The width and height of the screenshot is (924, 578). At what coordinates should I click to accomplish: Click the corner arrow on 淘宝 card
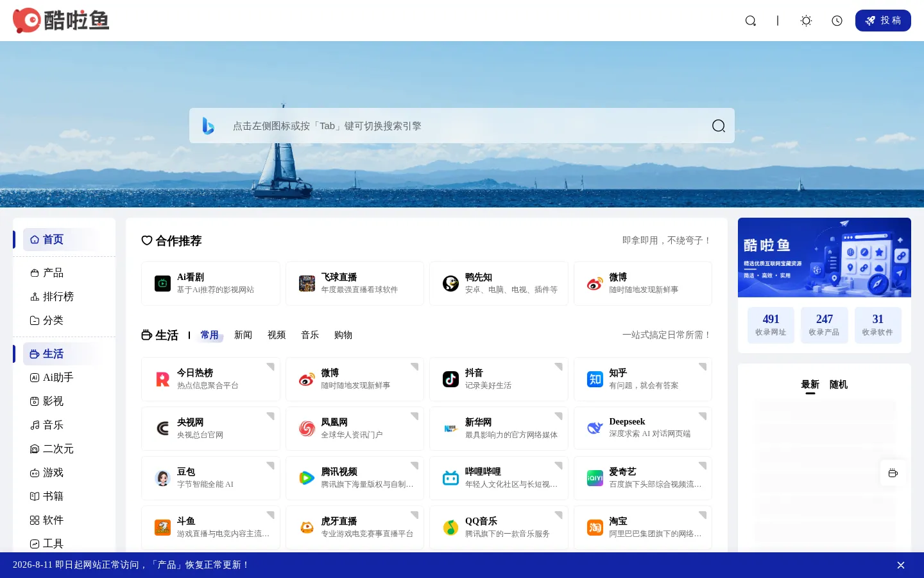(703, 514)
